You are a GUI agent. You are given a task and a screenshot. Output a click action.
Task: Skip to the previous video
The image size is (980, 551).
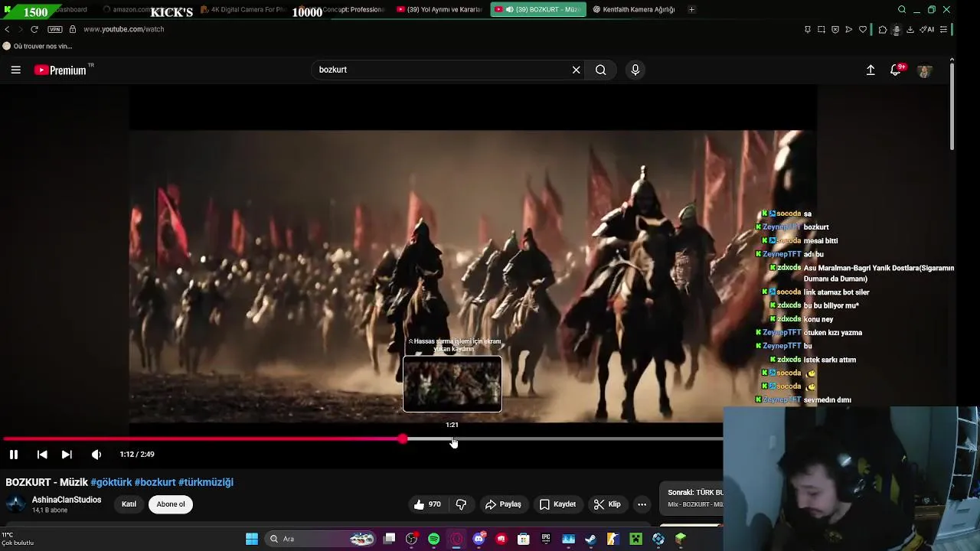pyautogui.click(x=42, y=455)
